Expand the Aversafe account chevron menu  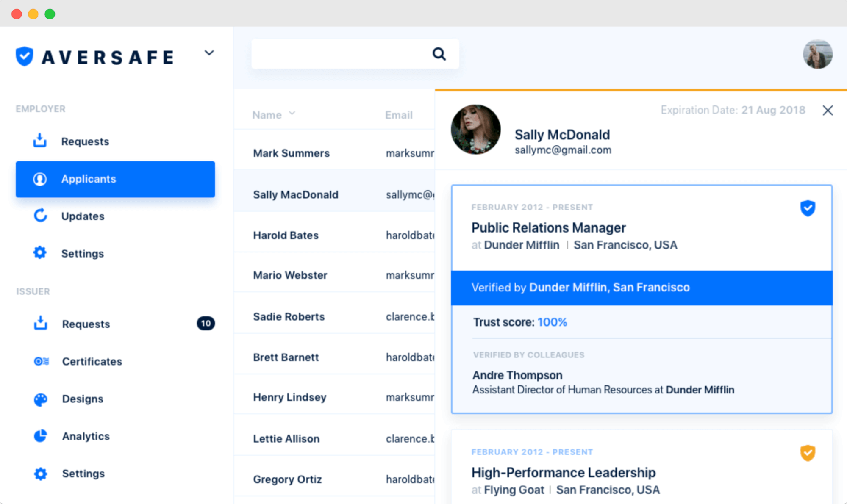[209, 53]
